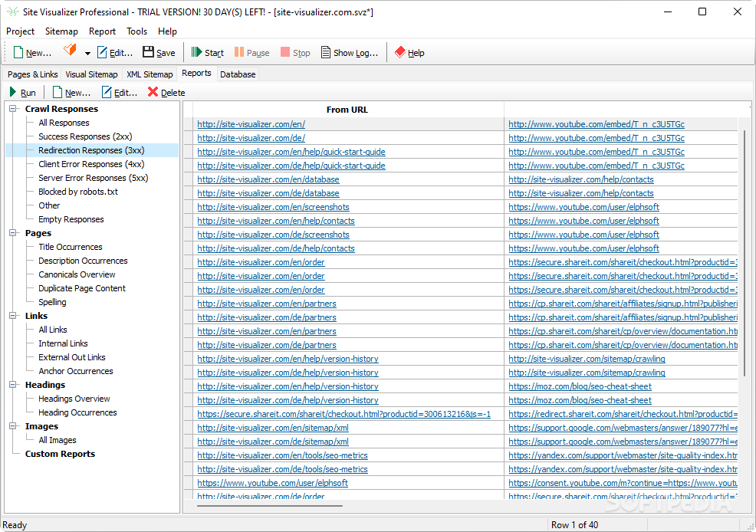The width and height of the screenshot is (756, 532).
Task: Open the Tools menu
Action: 137,31
